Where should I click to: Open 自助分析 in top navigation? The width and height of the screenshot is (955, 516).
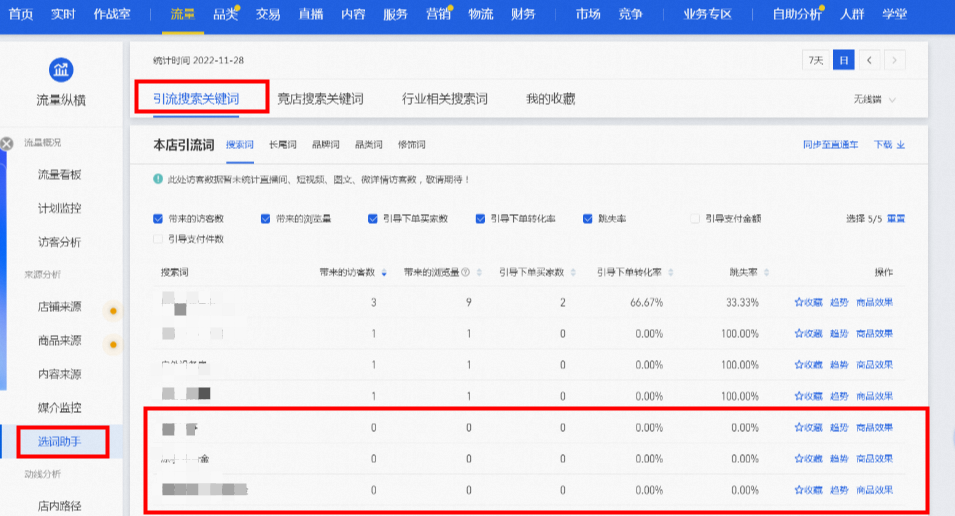click(x=797, y=14)
